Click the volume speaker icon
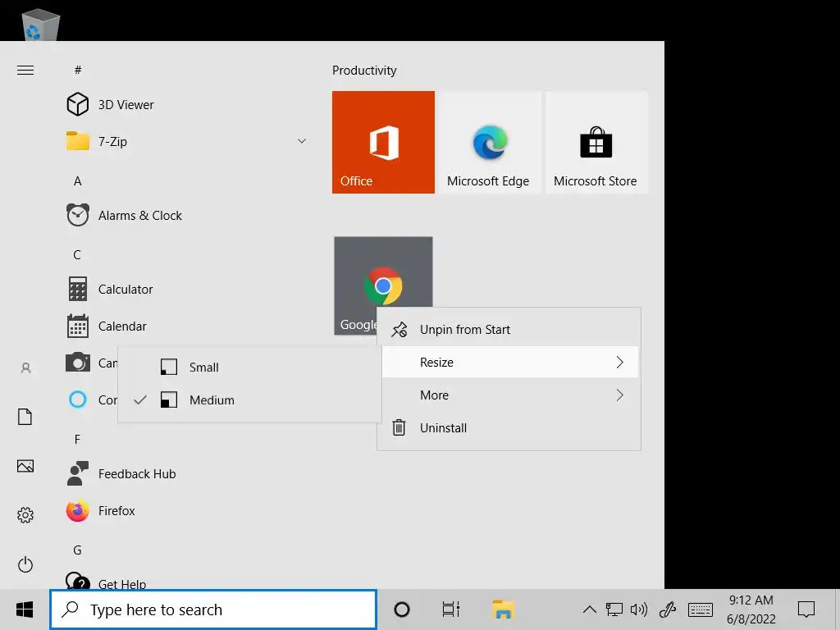 coord(638,609)
